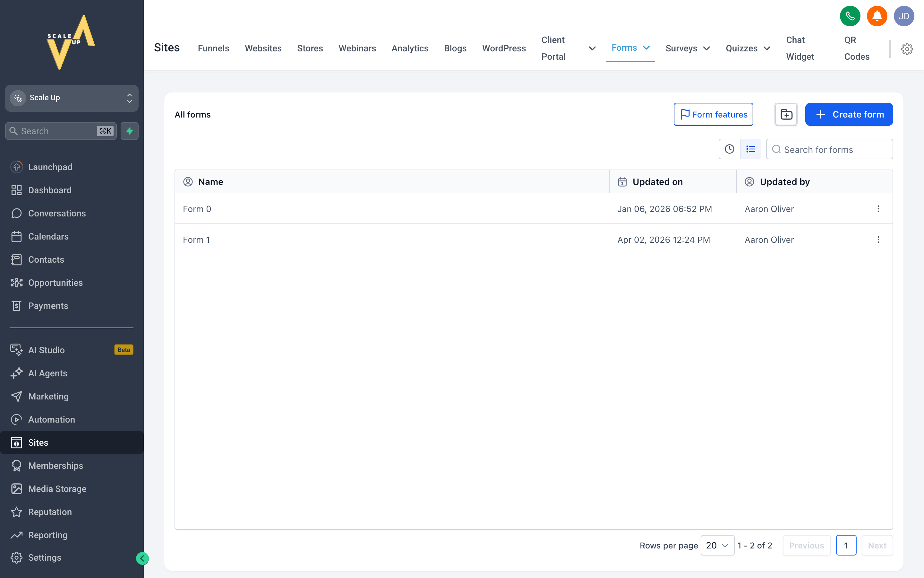924x578 pixels.
Task: Switch to list view icon
Action: 750,149
